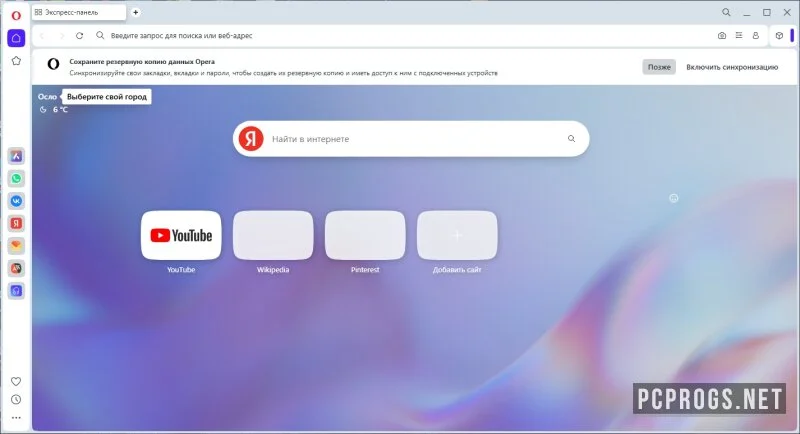Select the Экспресс-панель tab
The height and width of the screenshot is (434, 800).
[x=79, y=12]
